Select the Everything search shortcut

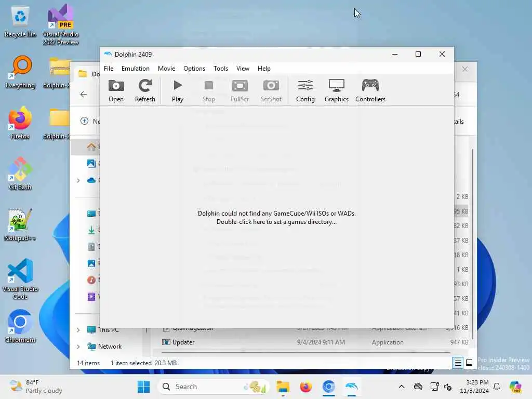click(20, 72)
